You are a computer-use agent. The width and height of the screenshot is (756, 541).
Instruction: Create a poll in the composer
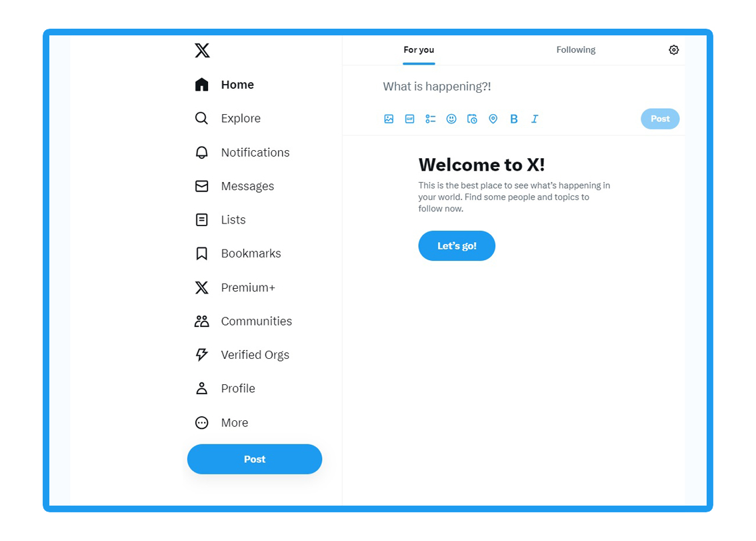pyautogui.click(x=431, y=119)
